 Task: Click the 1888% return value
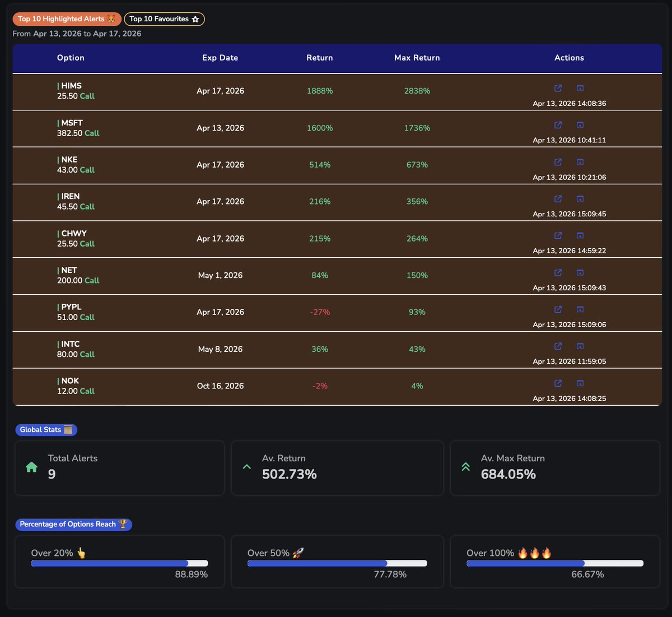click(x=320, y=91)
